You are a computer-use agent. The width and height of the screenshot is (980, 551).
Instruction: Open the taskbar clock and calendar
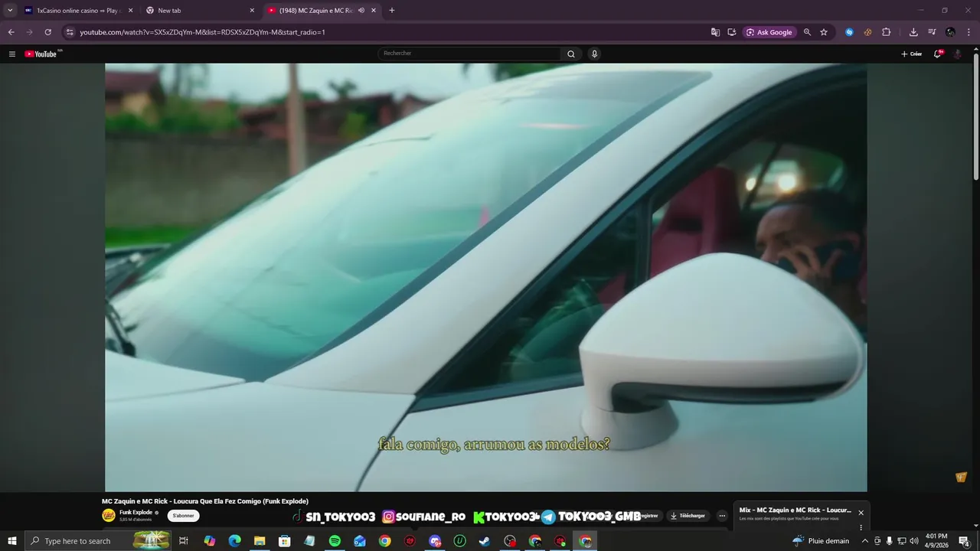[936, 541]
